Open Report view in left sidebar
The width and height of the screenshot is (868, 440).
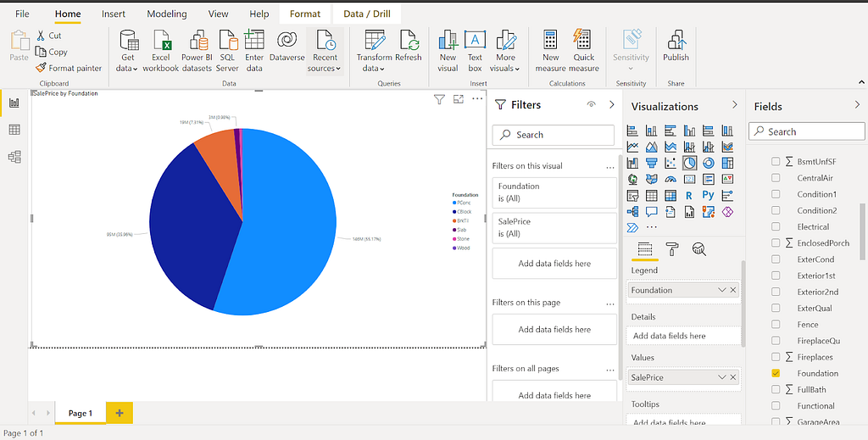click(x=14, y=103)
